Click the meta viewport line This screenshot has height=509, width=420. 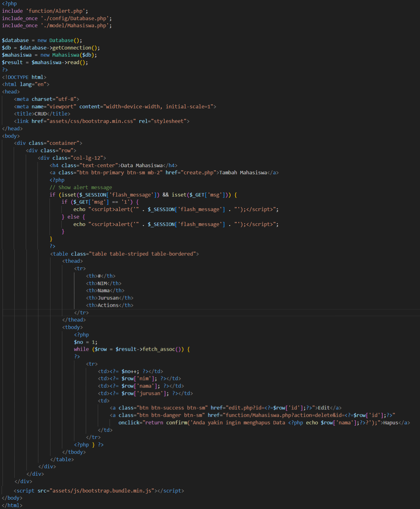click(x=115, y=106)
